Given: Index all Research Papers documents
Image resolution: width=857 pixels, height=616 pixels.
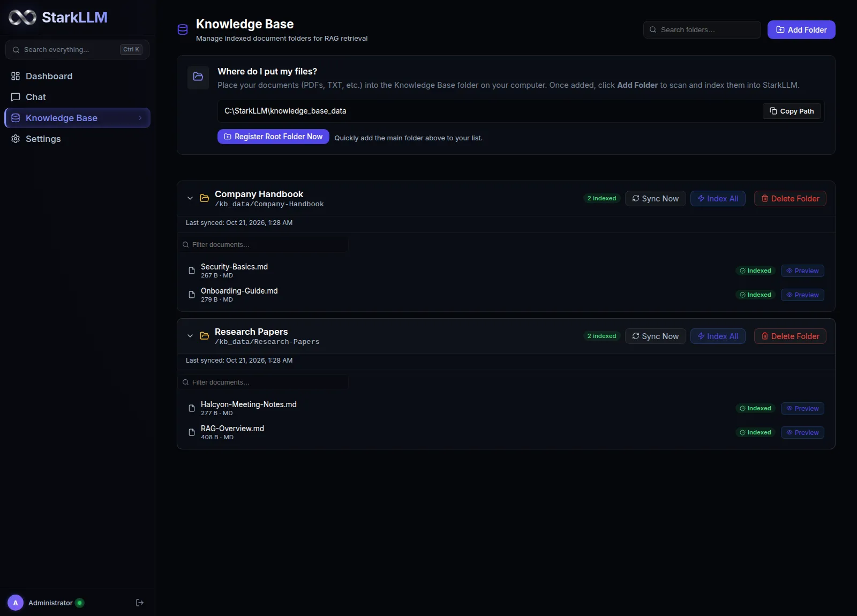Looking at the screenshot, I should point(718,336).
